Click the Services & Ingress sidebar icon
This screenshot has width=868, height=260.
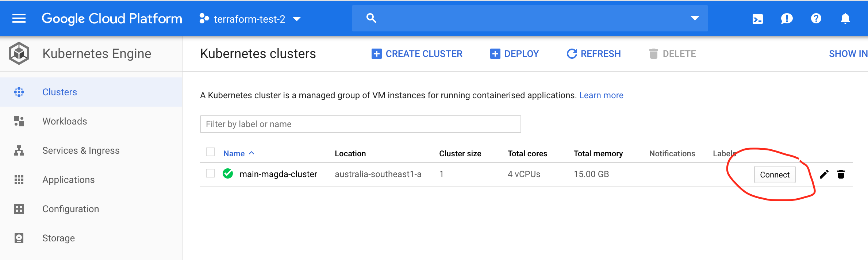pyautogui.click(x=19, y=150)
